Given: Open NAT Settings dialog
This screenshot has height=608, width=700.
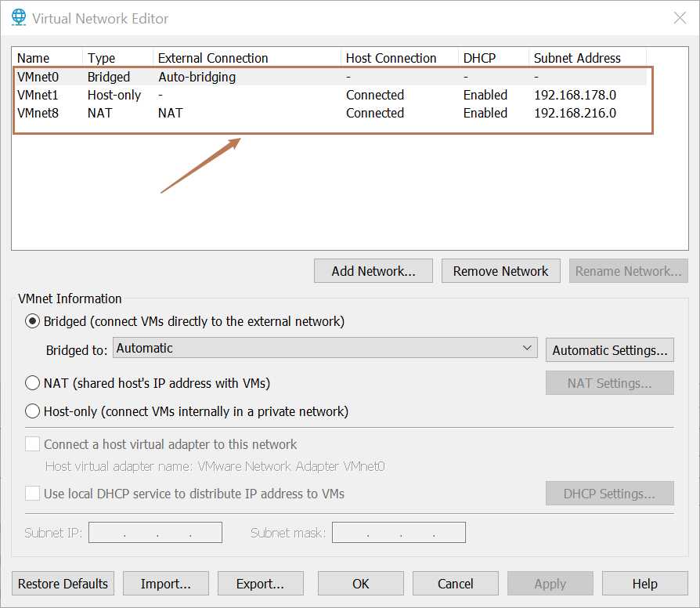Looking at the screenshot, I should (609, 383).
